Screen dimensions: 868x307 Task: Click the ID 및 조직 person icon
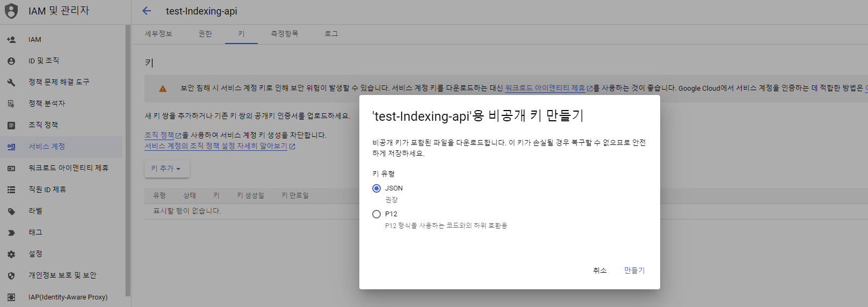[11, 61]
